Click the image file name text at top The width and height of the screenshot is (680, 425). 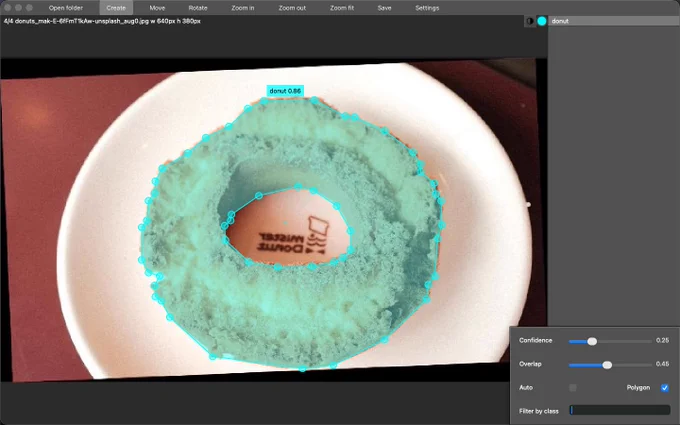[102, 21]
